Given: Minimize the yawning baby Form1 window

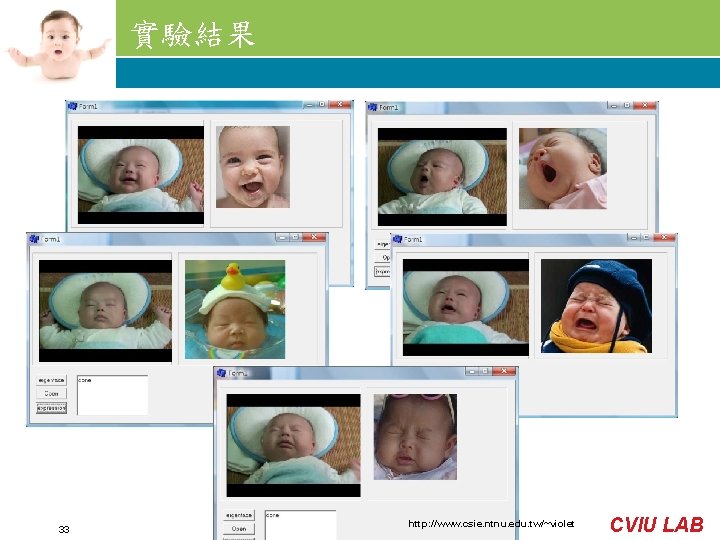Looking at the screenshot, I should point(614,106).
